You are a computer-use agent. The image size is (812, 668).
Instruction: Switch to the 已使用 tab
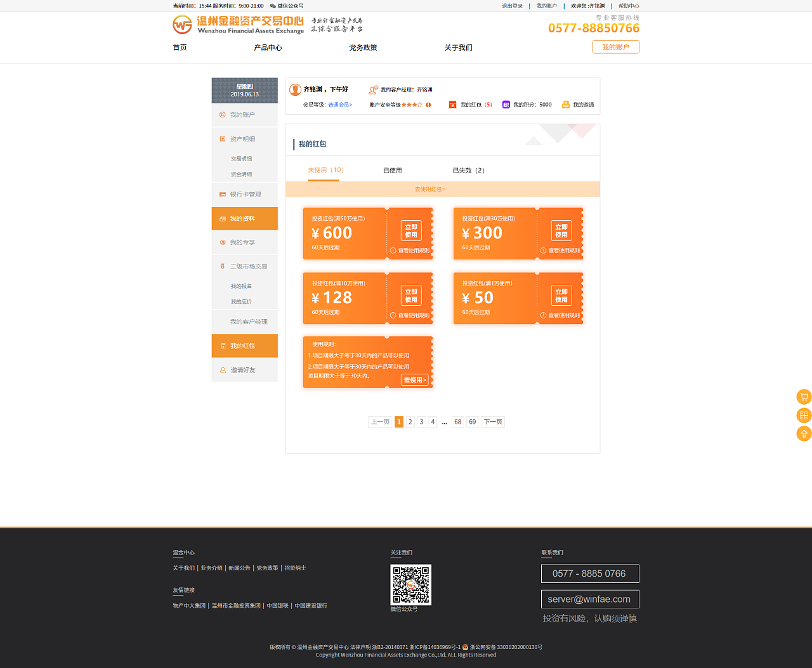[x=392, y=171]
